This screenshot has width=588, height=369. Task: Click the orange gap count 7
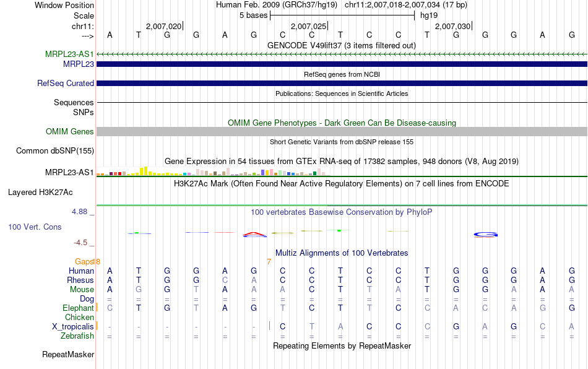click(x=269, y=262)
